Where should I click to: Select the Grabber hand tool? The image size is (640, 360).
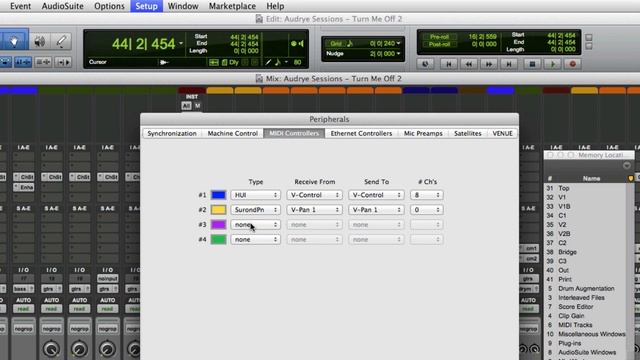pyautogui.click(x=14, y=41)
